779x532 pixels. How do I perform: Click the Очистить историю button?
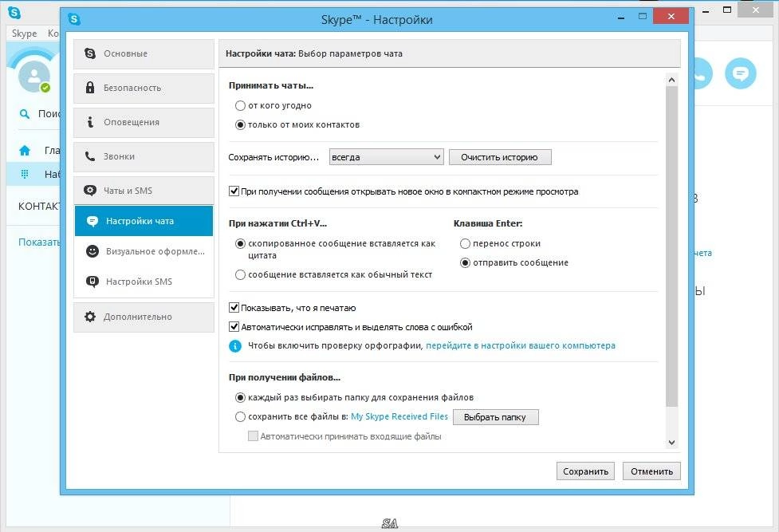click(x=500, y=157)
